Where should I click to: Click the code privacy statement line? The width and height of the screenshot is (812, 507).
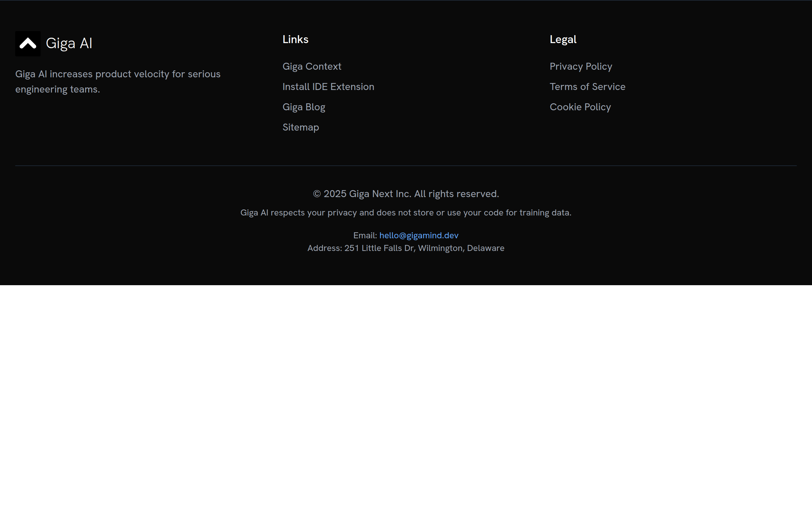(406, 213)
